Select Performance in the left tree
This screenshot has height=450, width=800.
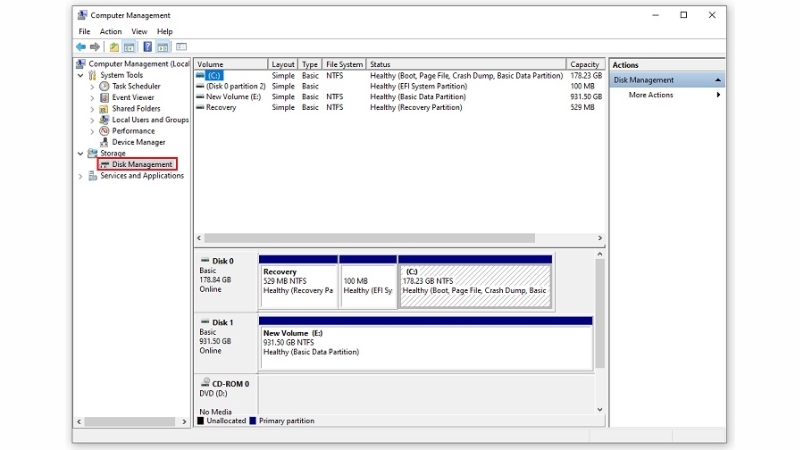point(133,131)
